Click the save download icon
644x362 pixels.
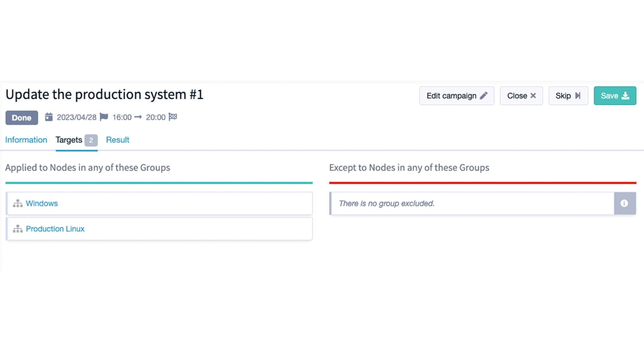(625, 96)
